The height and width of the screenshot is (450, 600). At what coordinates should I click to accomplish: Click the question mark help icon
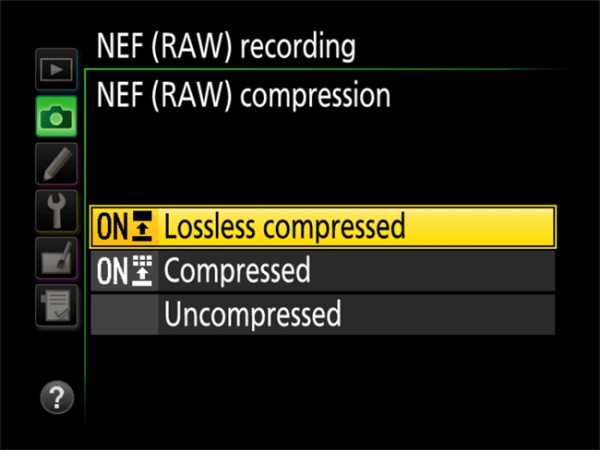tap(57, 398)
